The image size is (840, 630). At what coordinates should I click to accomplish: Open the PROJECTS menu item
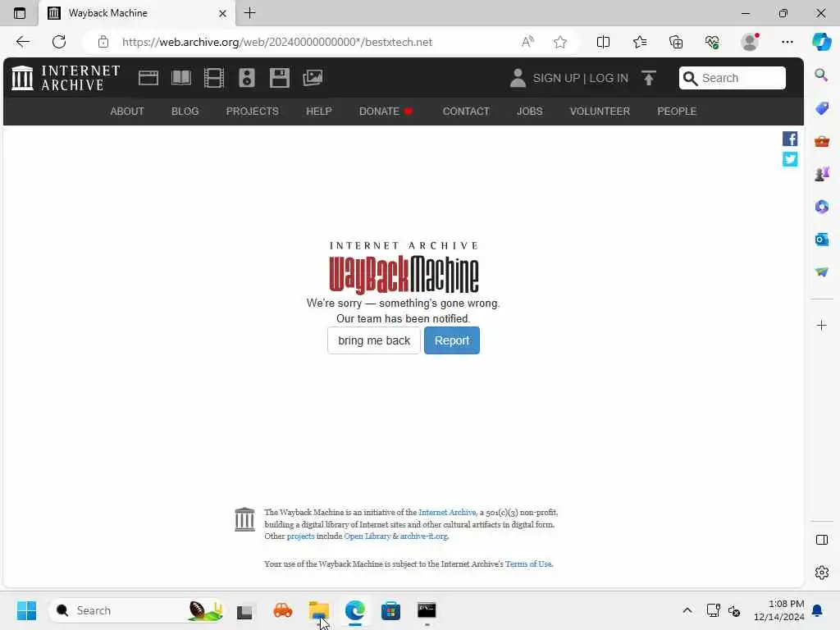[x=253, y=111]
